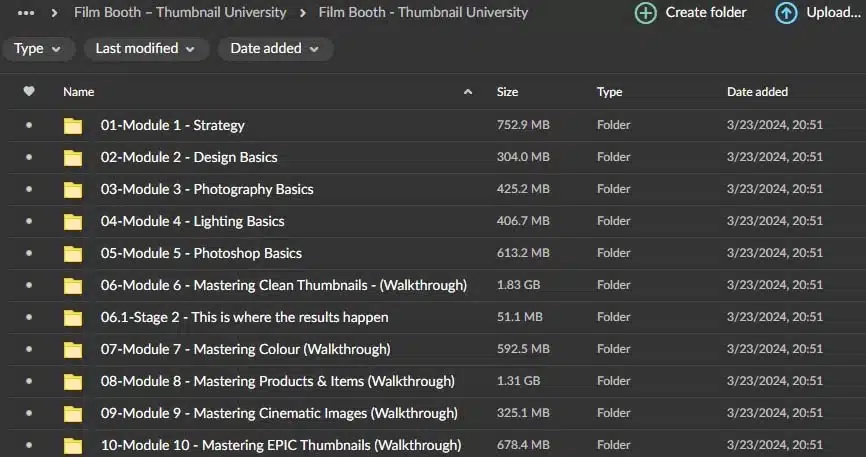Click the Name sort ascending arrow
866x457 pixels.
(x=468, y=92)
